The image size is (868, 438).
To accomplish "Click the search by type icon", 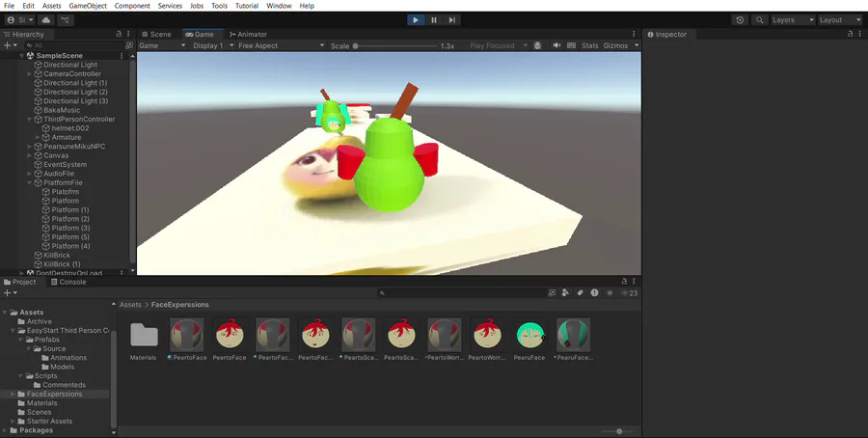I will click(x=565, y=293).
